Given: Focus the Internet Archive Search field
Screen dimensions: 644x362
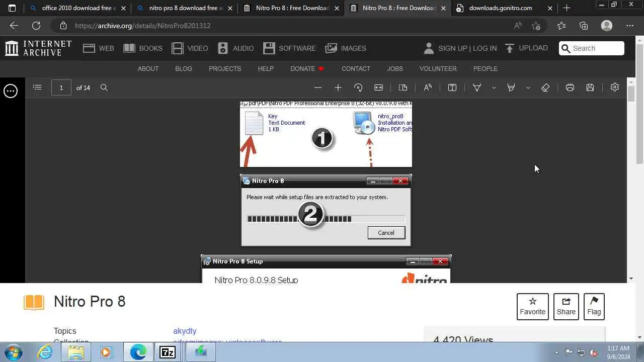Looking at the screenshot, I should (592, 48).
